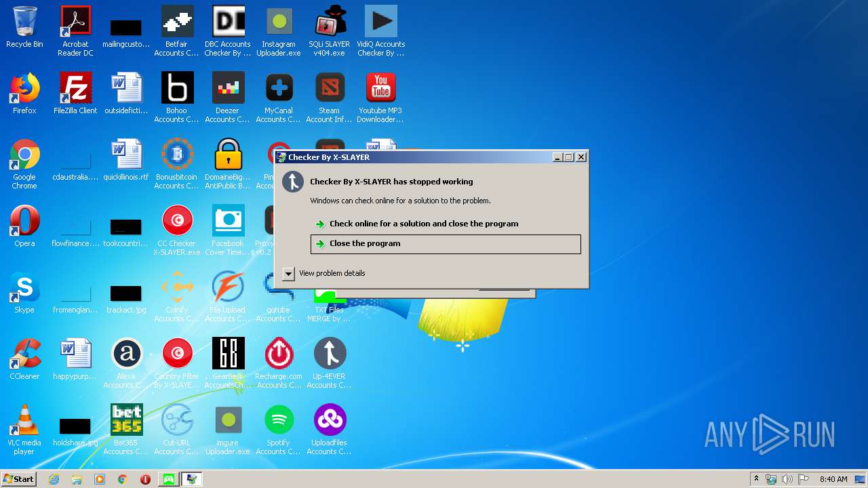868x488 pixels.
Task: Open Bet365 Accounts Checker icon
Action: pyautogui.click(x=126, y=430)
